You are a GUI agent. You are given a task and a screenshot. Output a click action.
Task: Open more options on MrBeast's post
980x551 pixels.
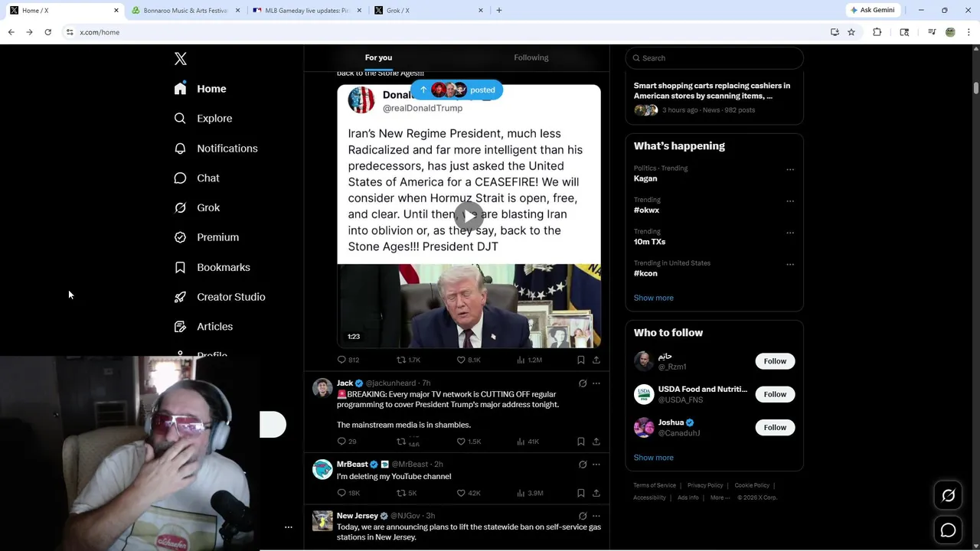click(596, 465)
